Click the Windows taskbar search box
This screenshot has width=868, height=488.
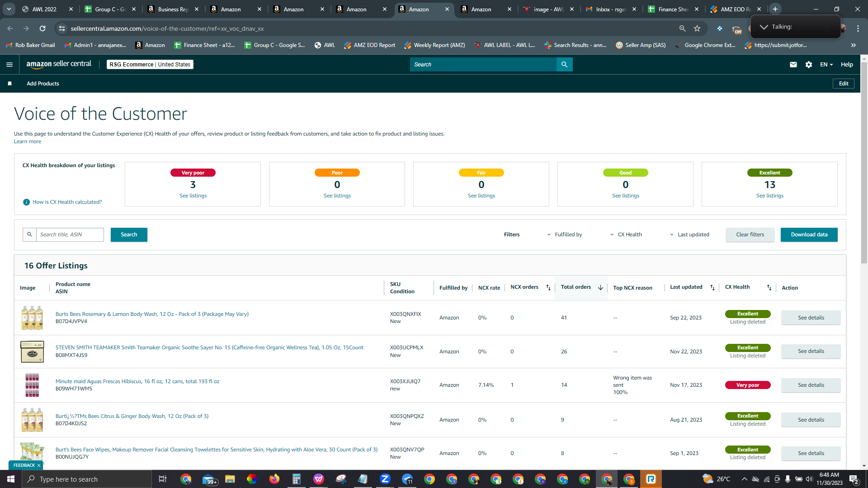(87, 479)
